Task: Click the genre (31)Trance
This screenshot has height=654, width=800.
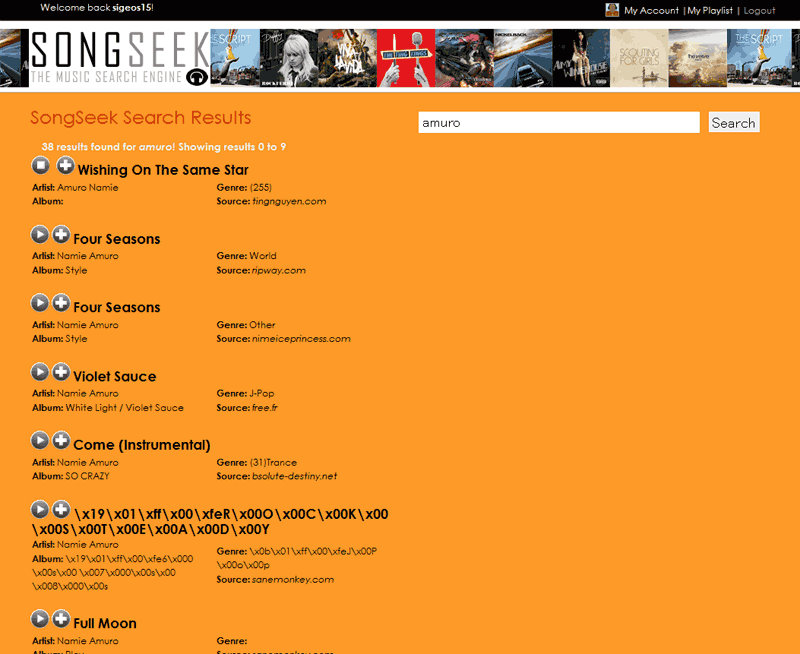Action: pyautogui.click(x=273, y=463)
